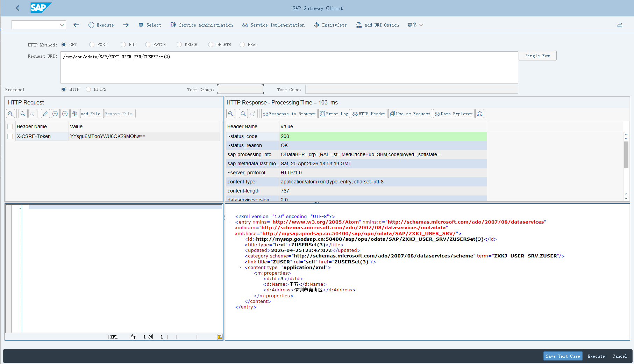Screen dimensions: 634x364
Task: Click Response in Browser
Action: (289, 114)
